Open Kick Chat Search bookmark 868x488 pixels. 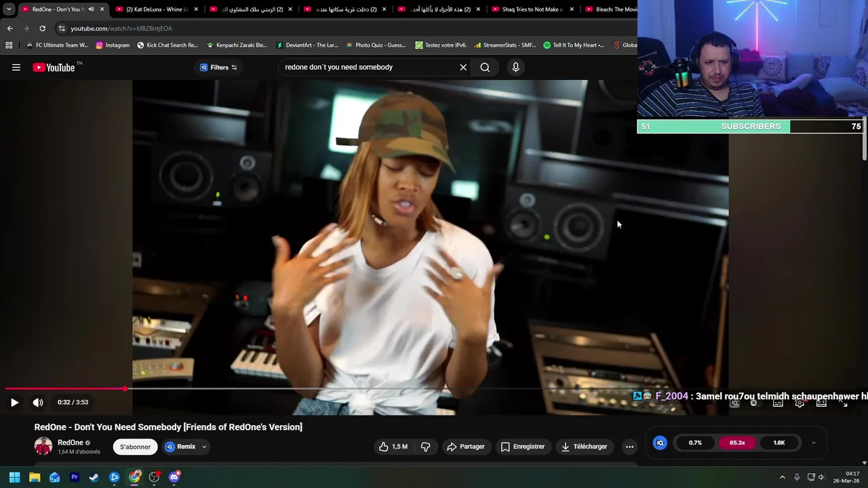point(167,45)
